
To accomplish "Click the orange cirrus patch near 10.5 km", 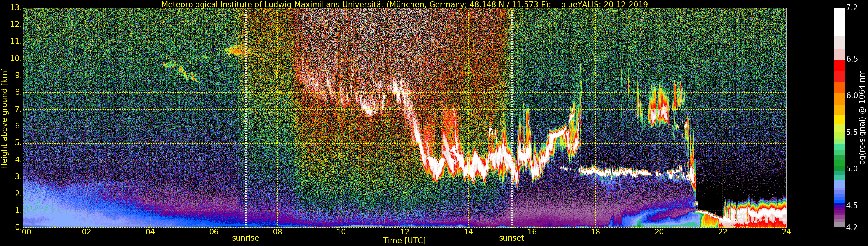I will pyautogui.click(x=237, y=51).
